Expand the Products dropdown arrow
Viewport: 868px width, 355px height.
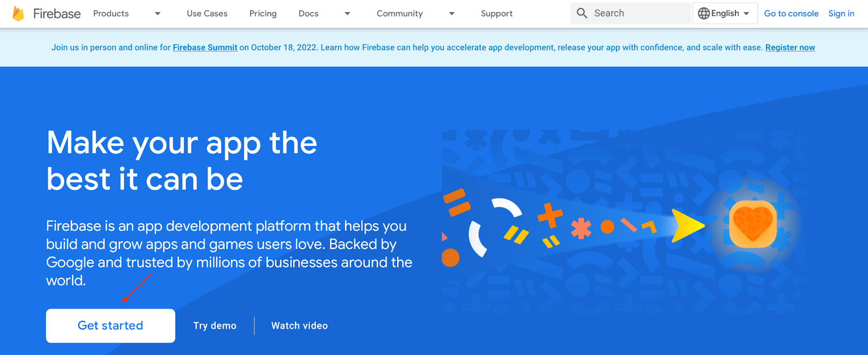(x=157, y=14)
